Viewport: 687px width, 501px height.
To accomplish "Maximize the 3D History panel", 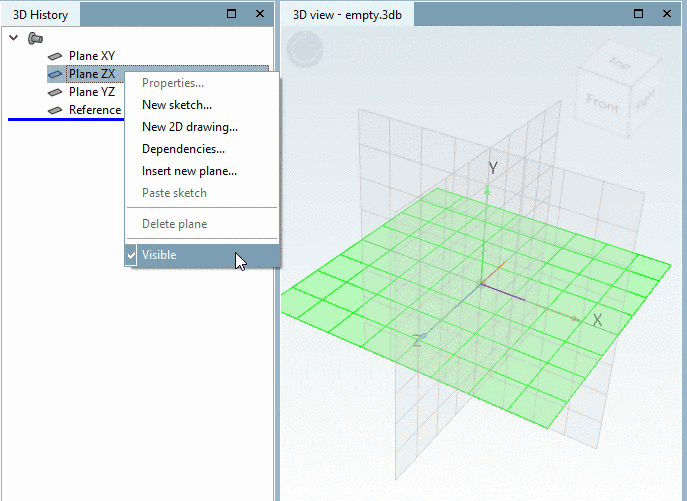I will click(x=231, y=14).
